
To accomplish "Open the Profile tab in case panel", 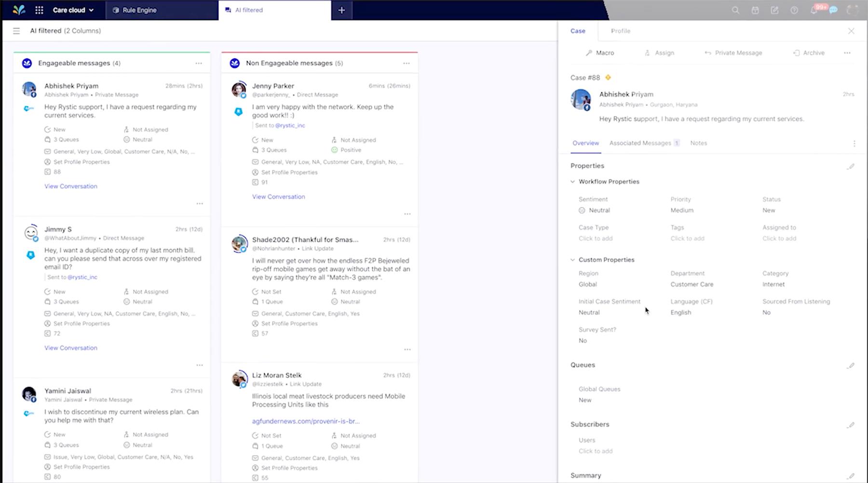I will coord(621,31).
